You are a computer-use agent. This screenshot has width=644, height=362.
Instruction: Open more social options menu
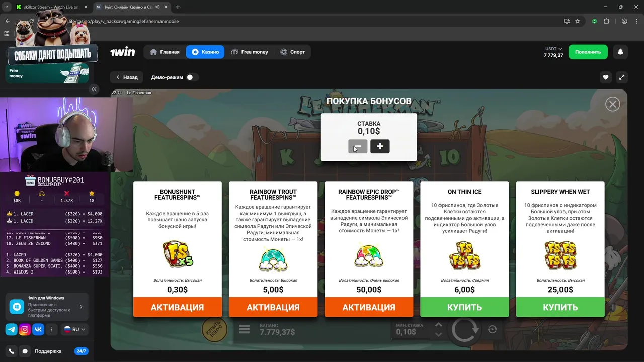[x=51, y=330]
